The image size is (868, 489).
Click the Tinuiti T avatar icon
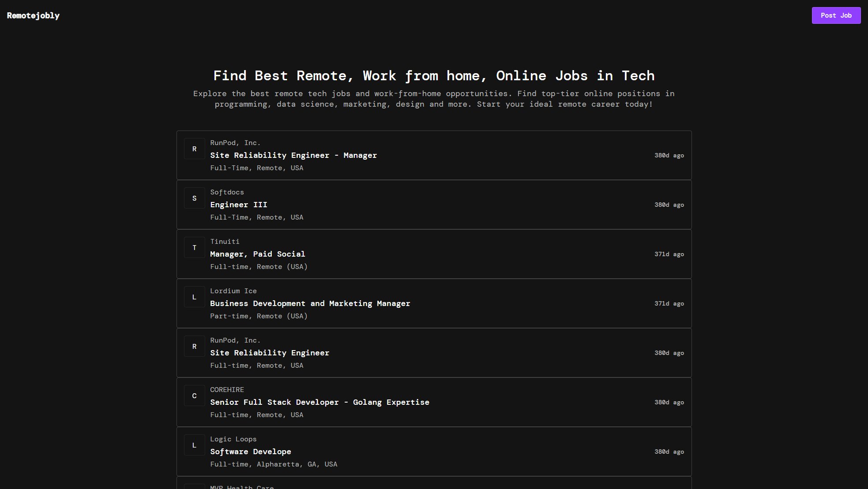click(194, 248)
